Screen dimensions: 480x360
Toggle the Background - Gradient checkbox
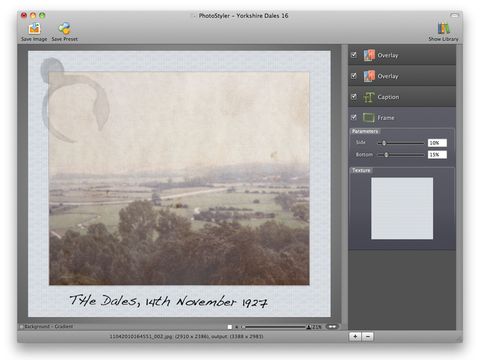(x=22, y=327)
